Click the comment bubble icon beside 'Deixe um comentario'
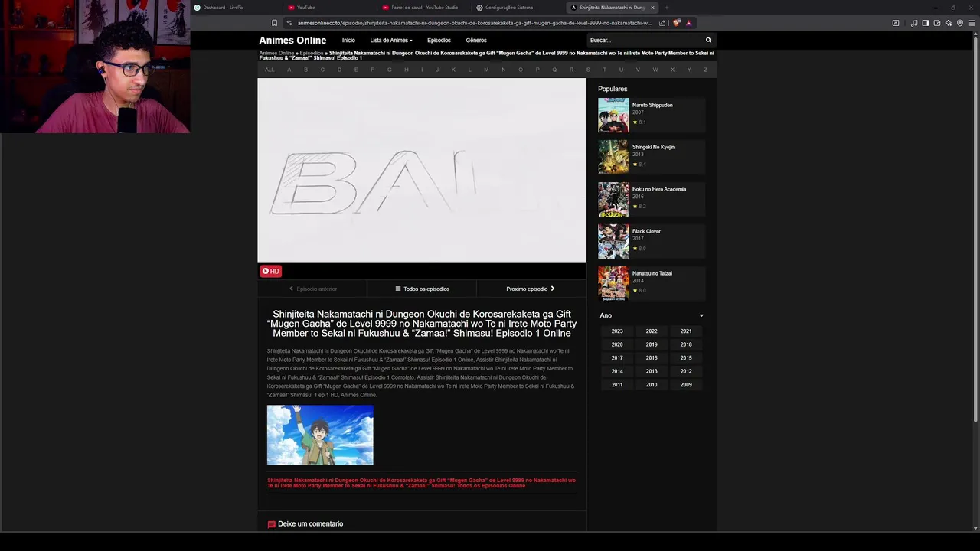 271,524
